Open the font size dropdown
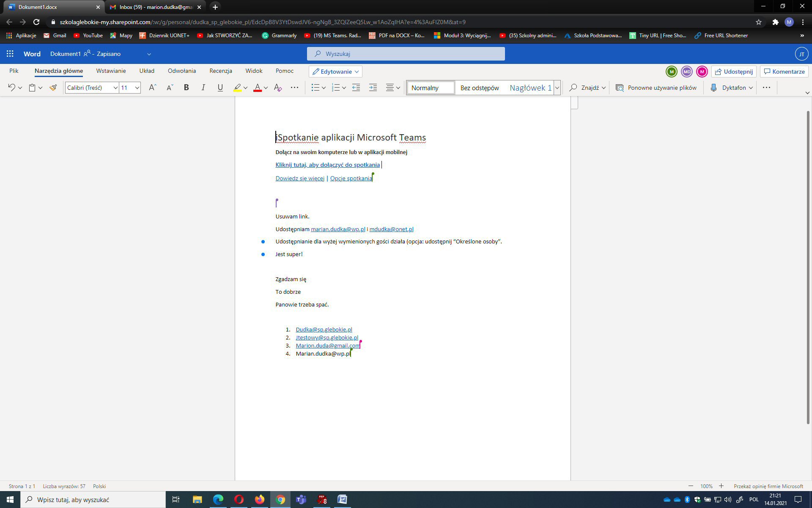Screen dimensions: 812x508 [137, 88]
